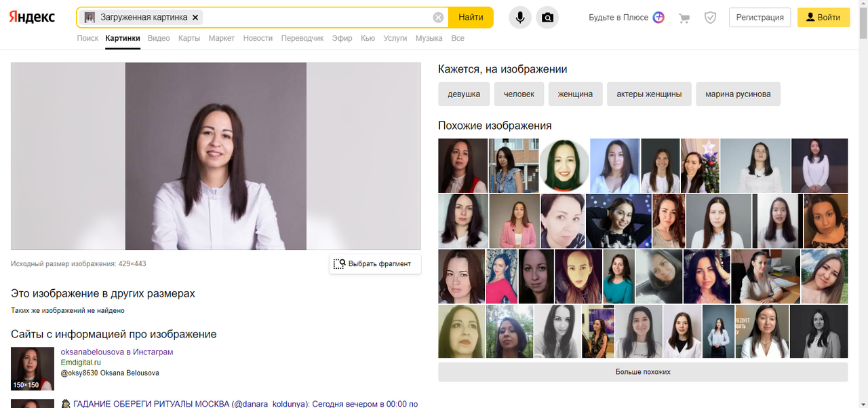Open image search via the camera icon

(547, 18)
